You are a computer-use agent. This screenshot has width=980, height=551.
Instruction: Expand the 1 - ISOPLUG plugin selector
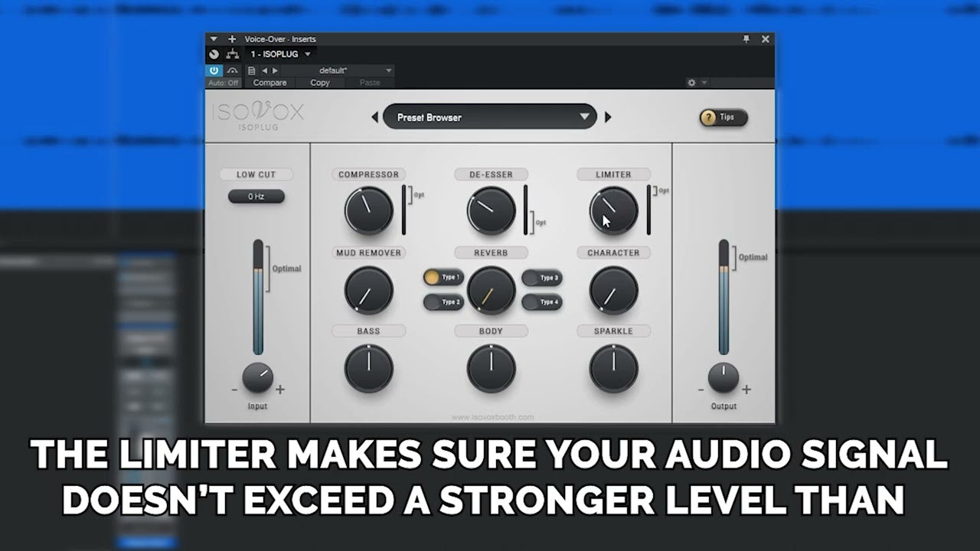(281, 54)
